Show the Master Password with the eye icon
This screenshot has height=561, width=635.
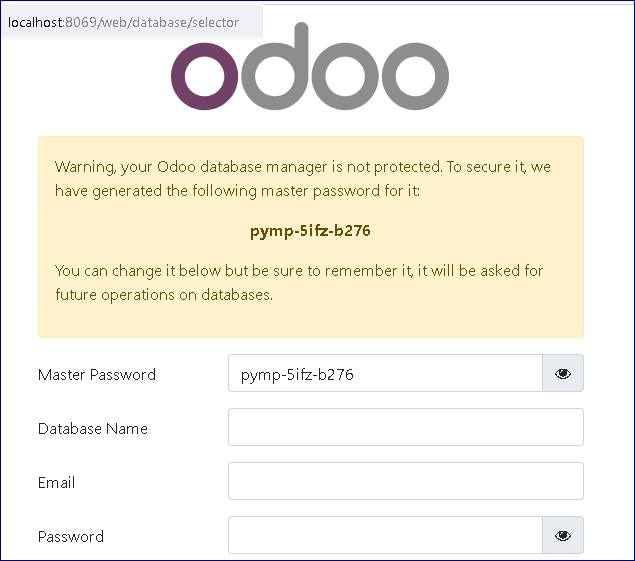(563, 373)
